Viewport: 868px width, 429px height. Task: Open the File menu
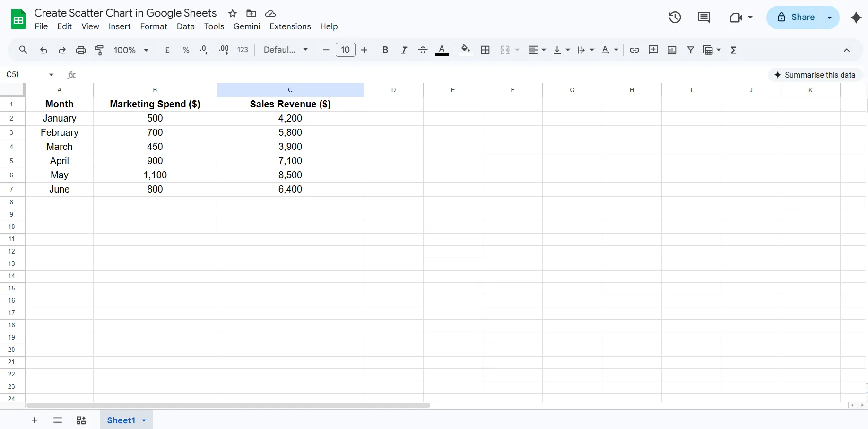(41, 26)
